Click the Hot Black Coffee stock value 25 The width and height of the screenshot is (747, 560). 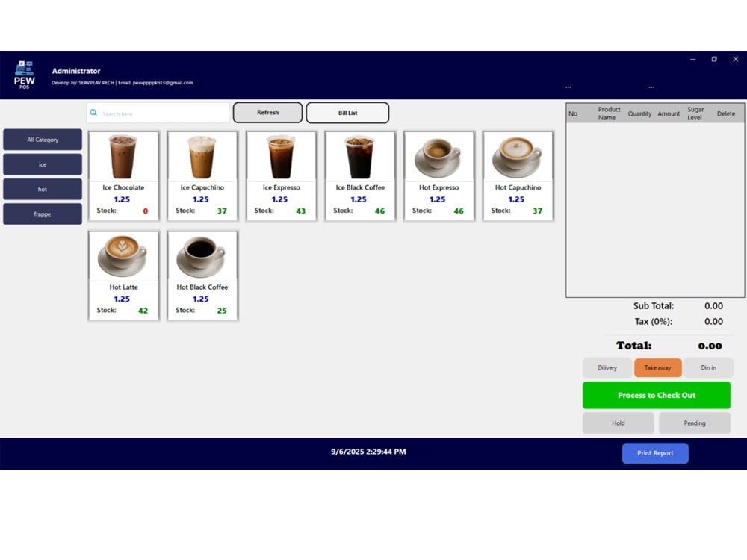coord(222,311)
